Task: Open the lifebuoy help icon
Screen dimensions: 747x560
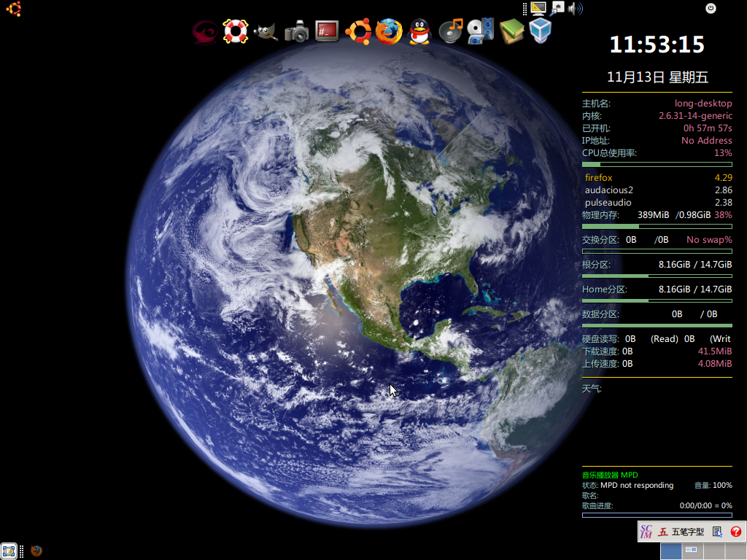Action: pyautogui.click(x=236, y=31)
